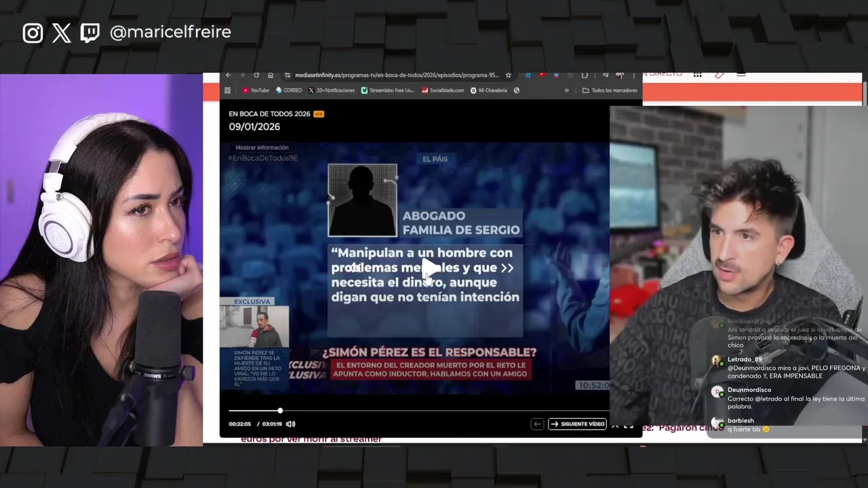Click the browser back arrow

tap(229, 75)
